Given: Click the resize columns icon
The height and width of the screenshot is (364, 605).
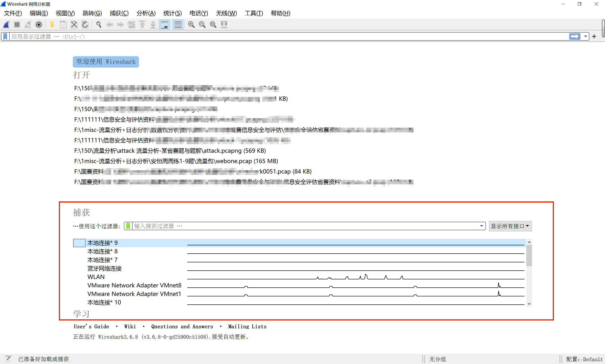Looking at the screenshot, I should (224, 25).
